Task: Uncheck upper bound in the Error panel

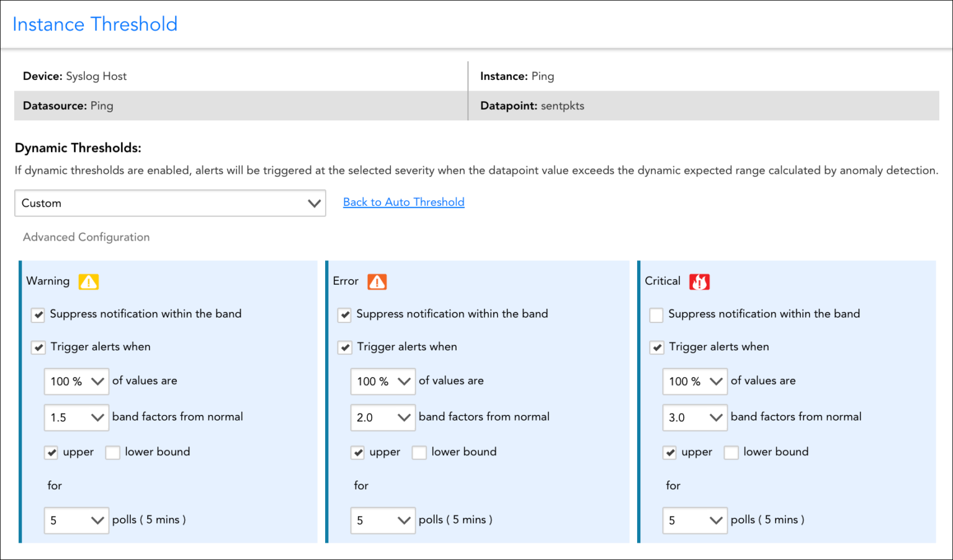Action: (x=358, y=453)
